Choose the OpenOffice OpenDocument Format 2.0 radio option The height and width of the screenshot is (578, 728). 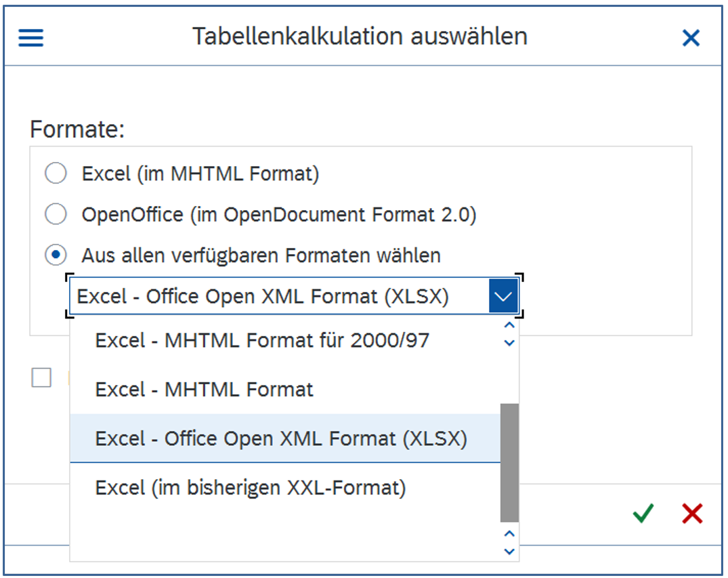[x=56, y=214]
